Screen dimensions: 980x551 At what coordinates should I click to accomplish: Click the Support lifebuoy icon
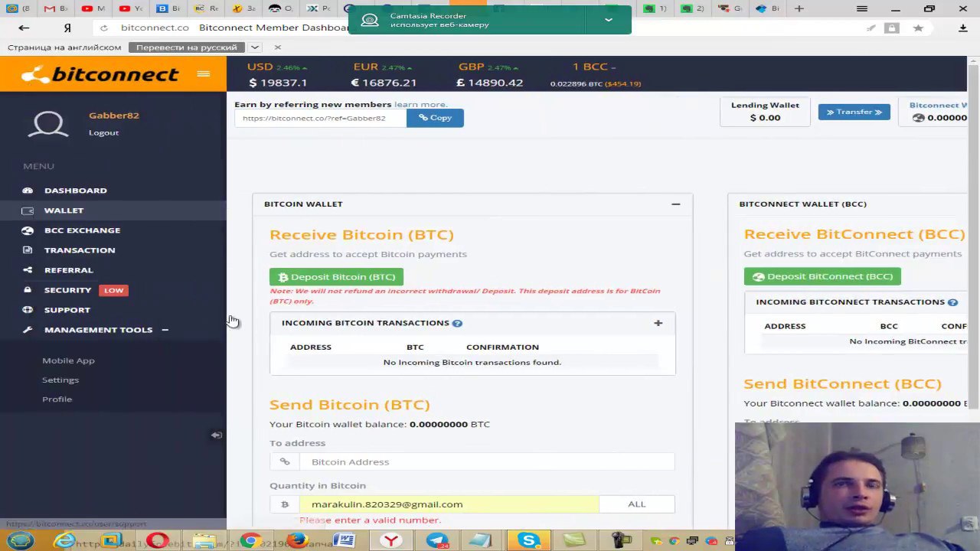(x=28, y=310)
